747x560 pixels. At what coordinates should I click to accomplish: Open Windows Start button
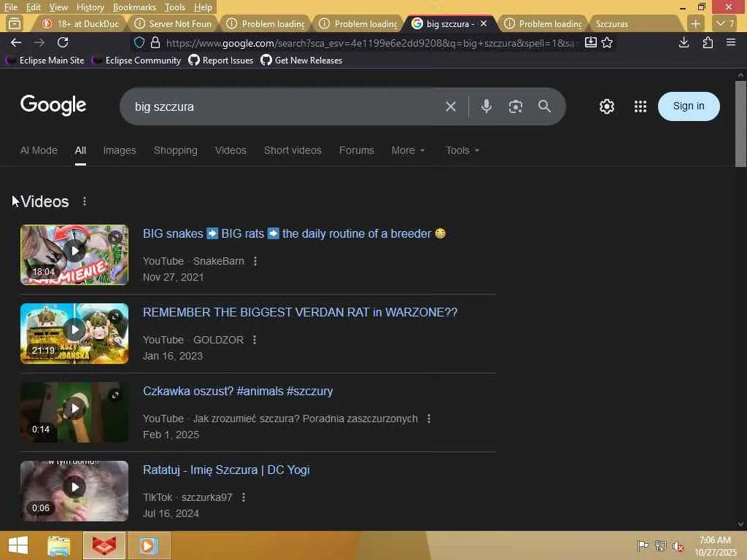pos(18,545)
